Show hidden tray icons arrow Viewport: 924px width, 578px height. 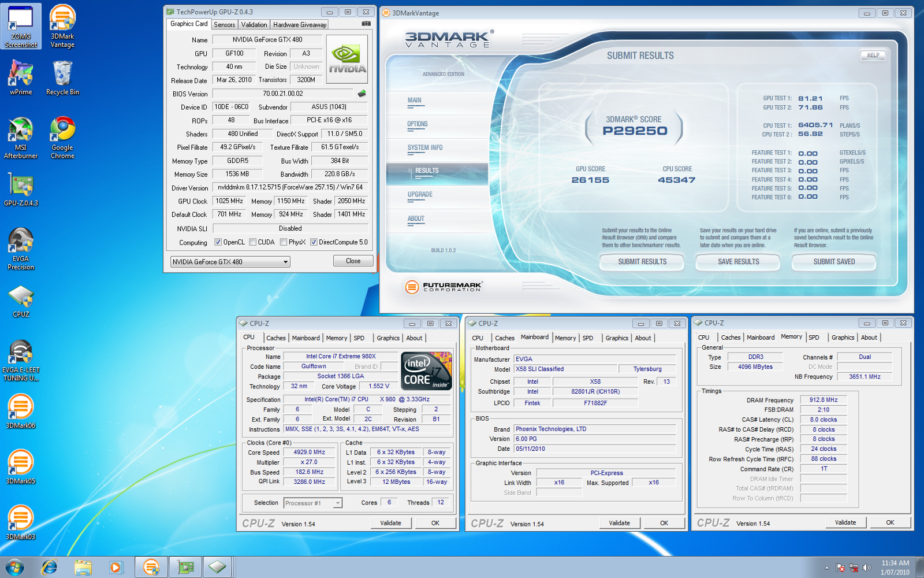pos(826,568)
